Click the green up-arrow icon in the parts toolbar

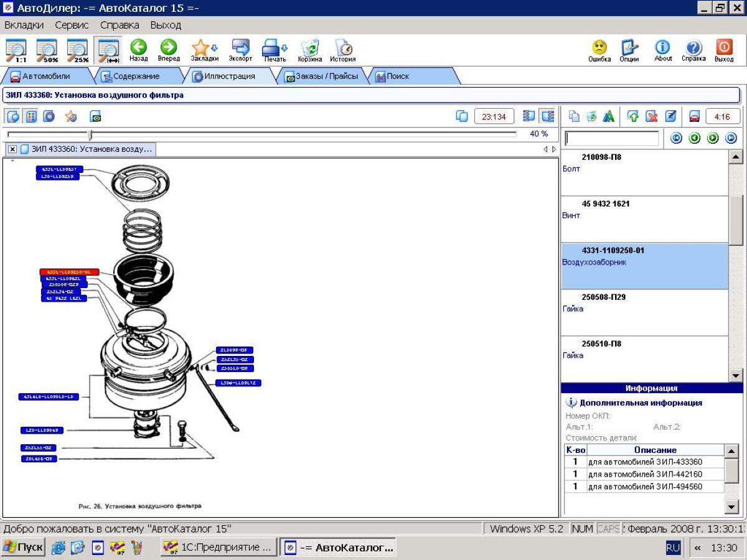634,116
